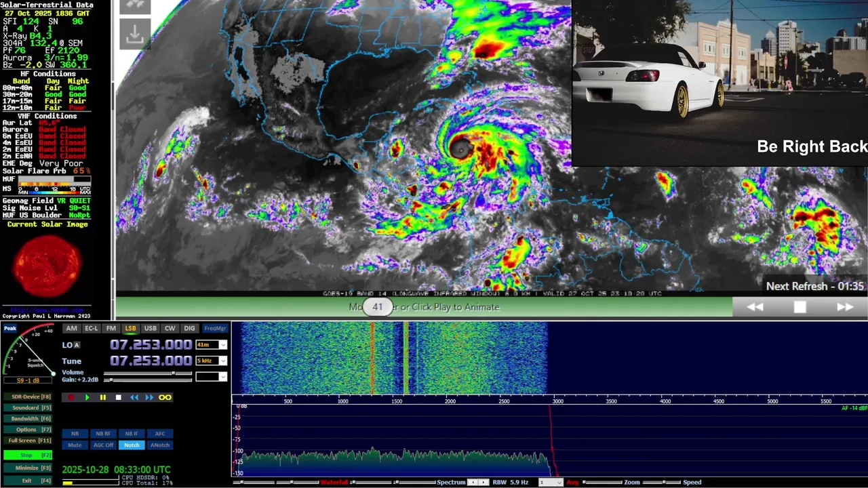Click the blue Fast-forward double arrows
This screenshot has height=488, width=868.
tap(149, 397)
